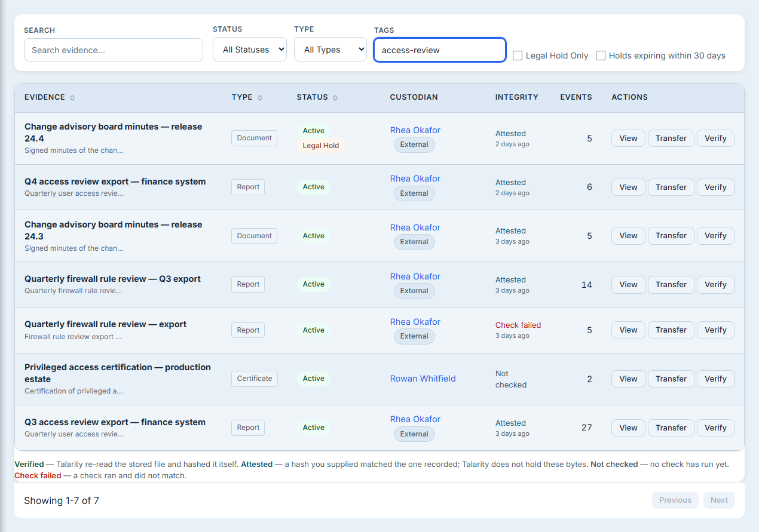Image resolution: width=759 pixels, height=532 pixels.
Task: Enable the Legal Hold Only checkbox
Action: click(518, 56)
